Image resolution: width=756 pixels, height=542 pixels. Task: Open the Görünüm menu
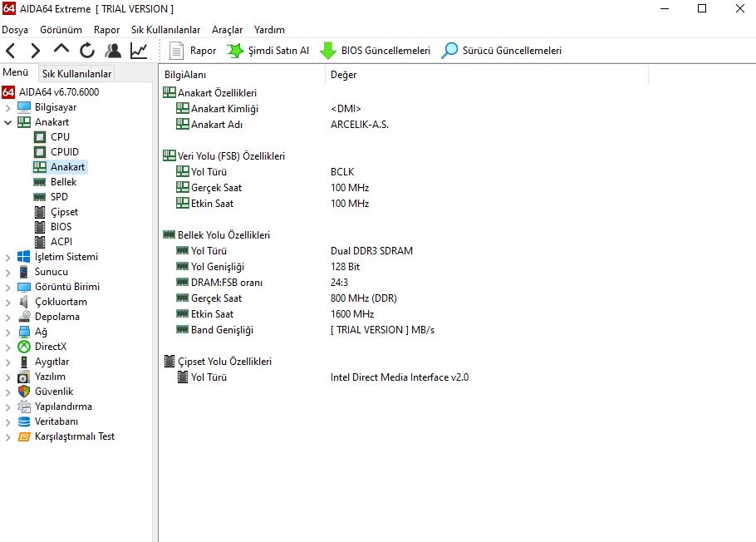[61, 30]
